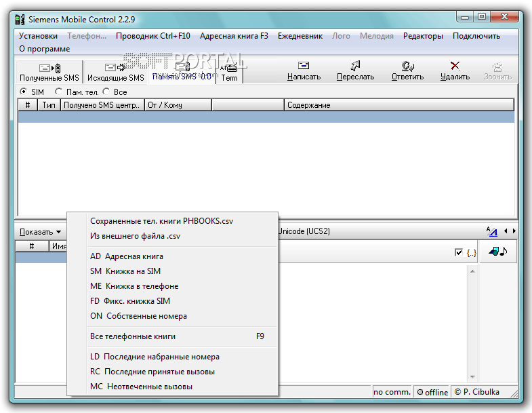
Task: Open the Ежедневник menu
Action: [x=300, y=36]
